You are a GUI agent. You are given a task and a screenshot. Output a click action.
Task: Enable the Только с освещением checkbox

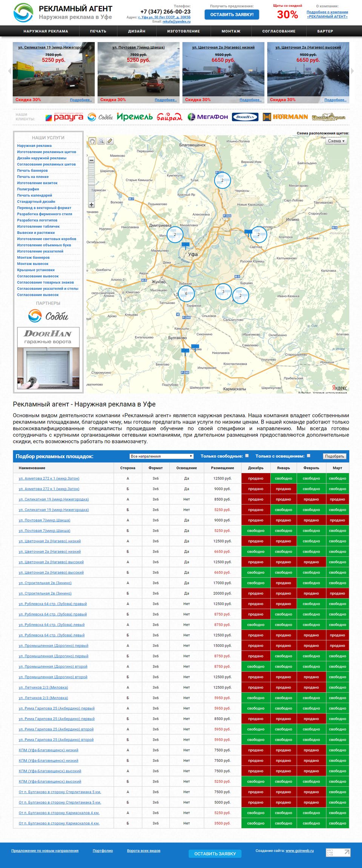308,456
